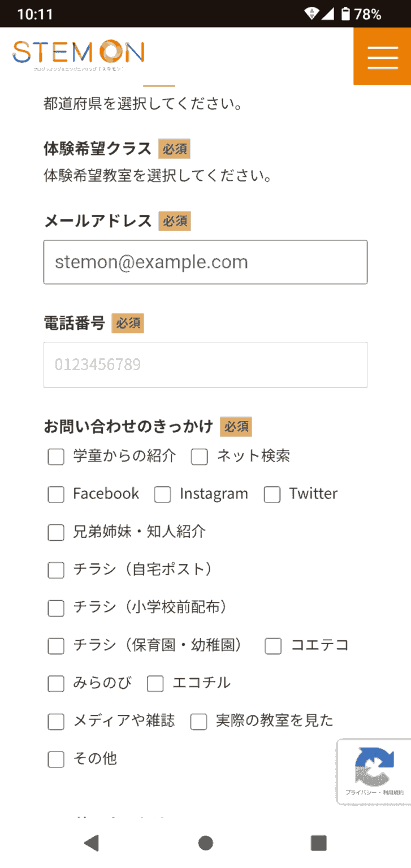Check the 学童からの紹介 checkbox
The image size is (411, 868).
(x=55, y=457)
